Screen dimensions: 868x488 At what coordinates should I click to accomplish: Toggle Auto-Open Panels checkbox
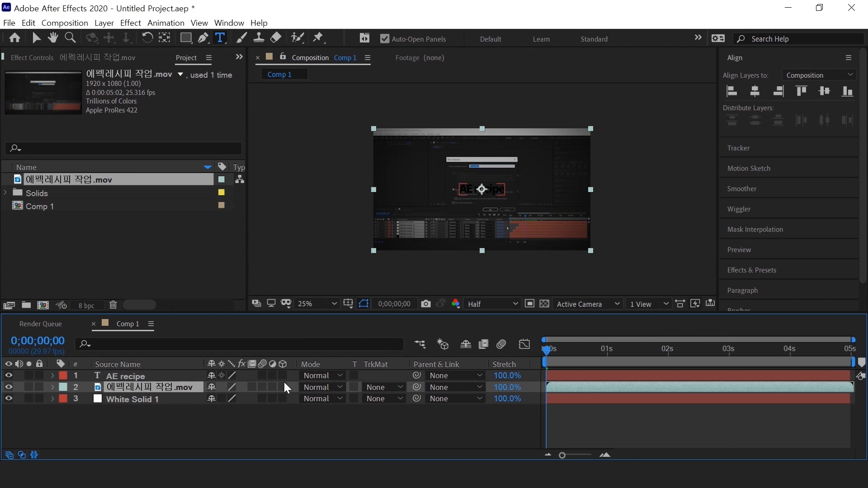tap(385, 39)
